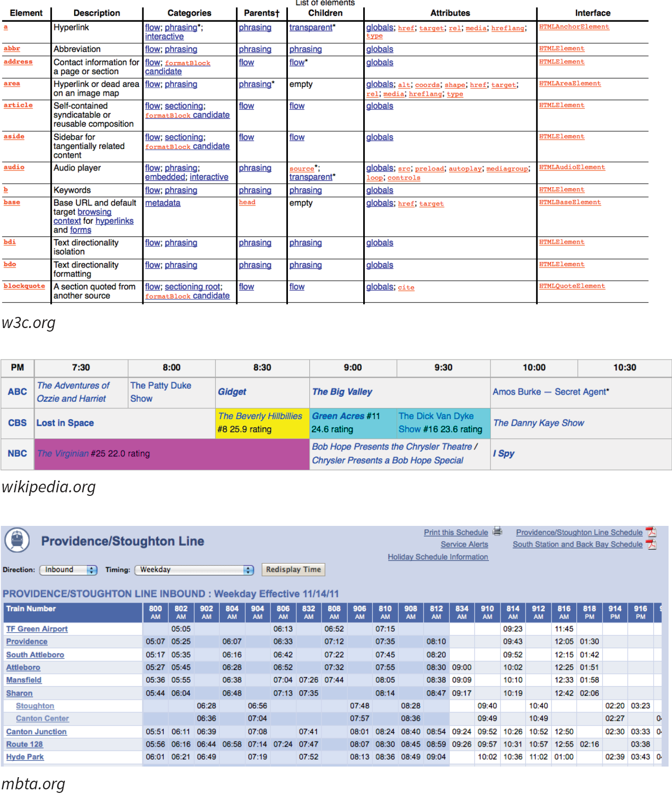Click train number 800 AM column header
This screenshot has height=799, width=672.
click(x=156, y=612)
